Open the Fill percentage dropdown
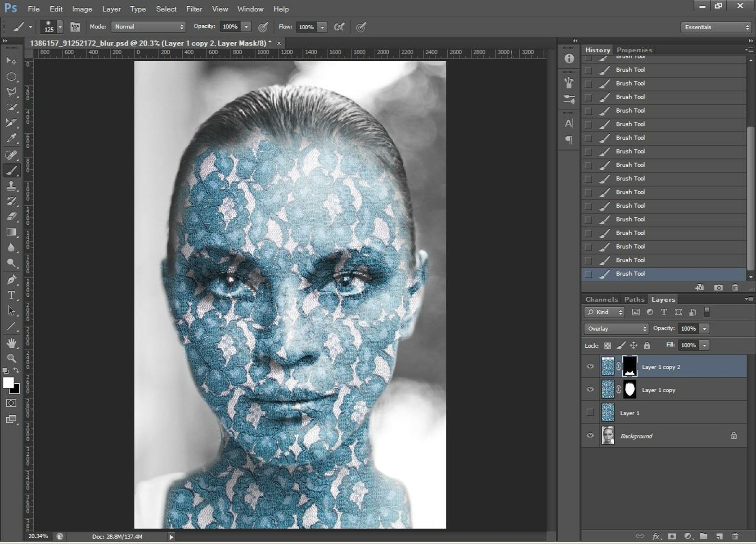 pyautogui.click(x=703, y=345)
